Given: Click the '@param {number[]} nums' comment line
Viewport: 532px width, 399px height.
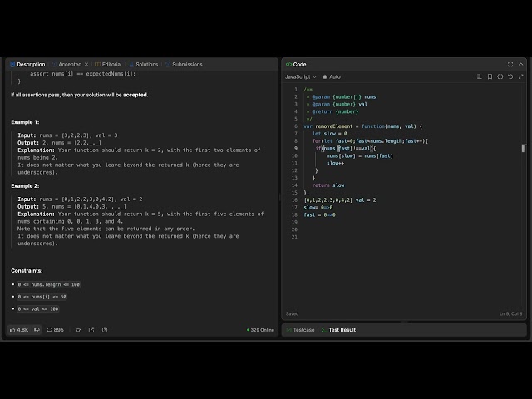Looking at the screenshot, I should (342, 97).
